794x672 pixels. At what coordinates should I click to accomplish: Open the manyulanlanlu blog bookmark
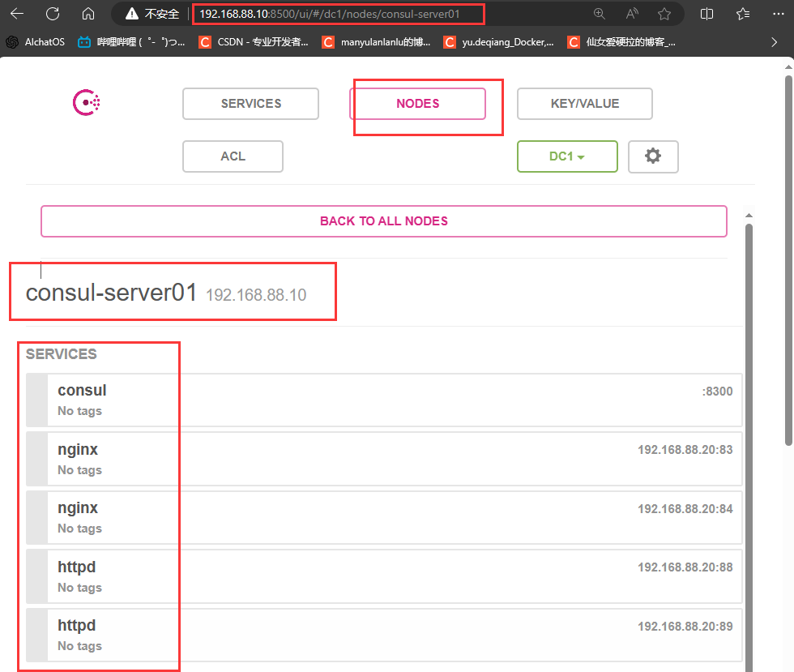376,42
